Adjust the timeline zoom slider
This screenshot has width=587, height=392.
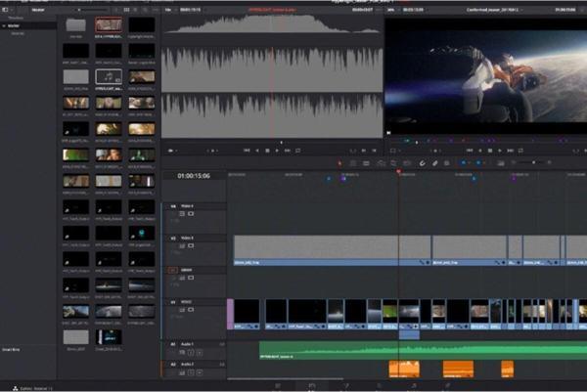tap(531, 162)
